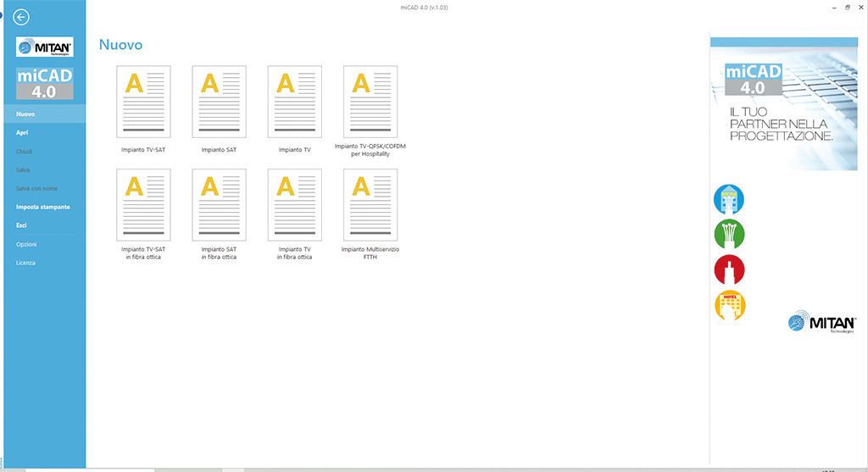The width and height of the screenshot is (868, 472).
Task: Restore down the miCAD window
Action: pos(848,8)
